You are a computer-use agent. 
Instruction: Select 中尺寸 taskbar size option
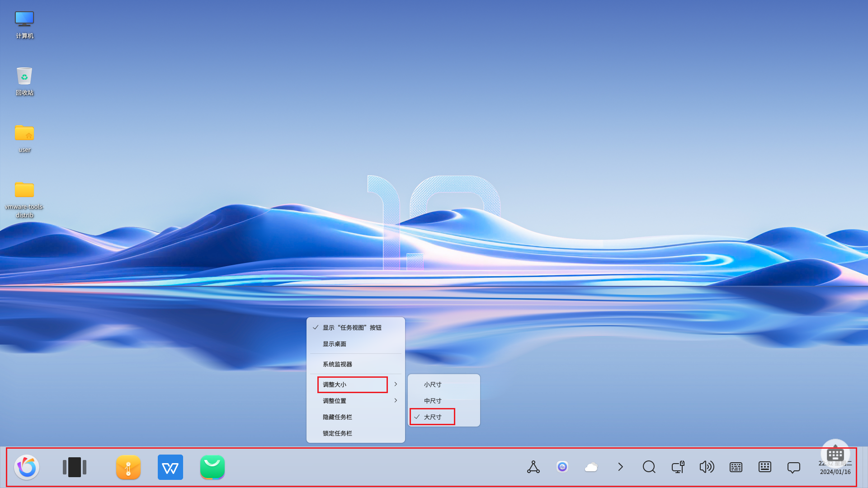coord(444,401)
